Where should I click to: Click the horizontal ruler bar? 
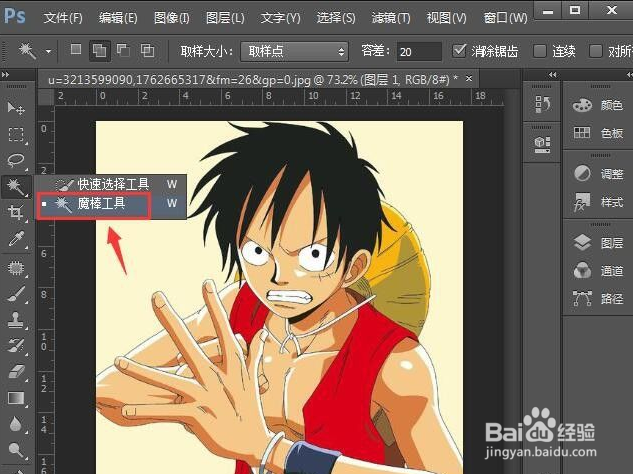point(279,97)
